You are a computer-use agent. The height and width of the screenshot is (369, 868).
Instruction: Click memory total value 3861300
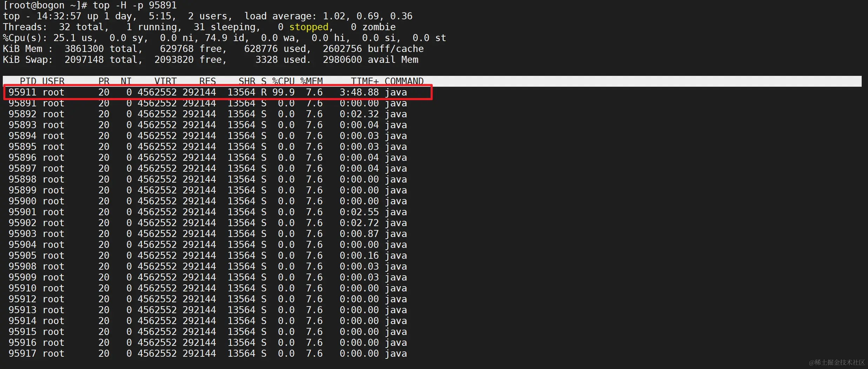84,49
